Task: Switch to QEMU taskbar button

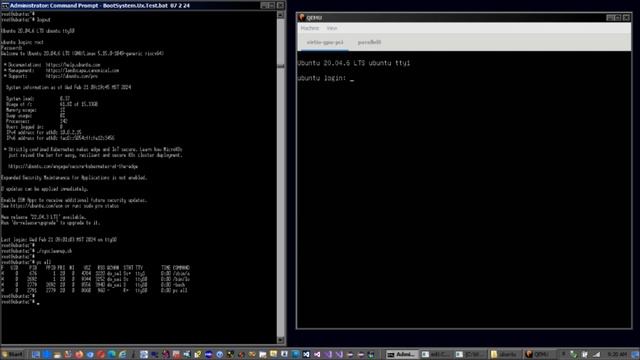Action: coord(538,354)
